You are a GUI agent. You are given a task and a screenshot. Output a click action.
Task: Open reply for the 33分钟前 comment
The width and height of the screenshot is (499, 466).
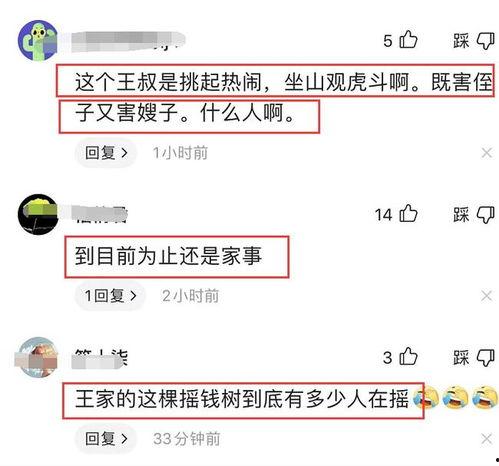click(x=106, y=439)
